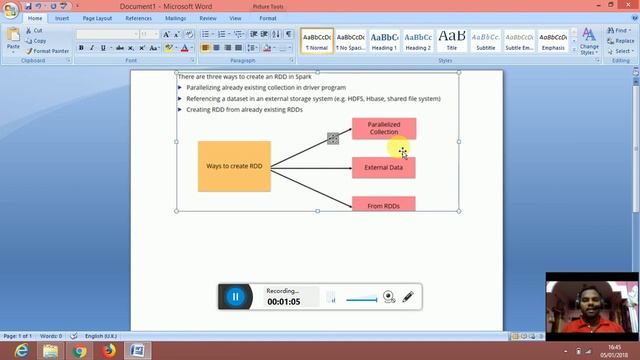Screen dimensions: 640x360
Task: Toggle Show/Hide paragraph marks
Action: pyautogui.click(x=289, y=34)
